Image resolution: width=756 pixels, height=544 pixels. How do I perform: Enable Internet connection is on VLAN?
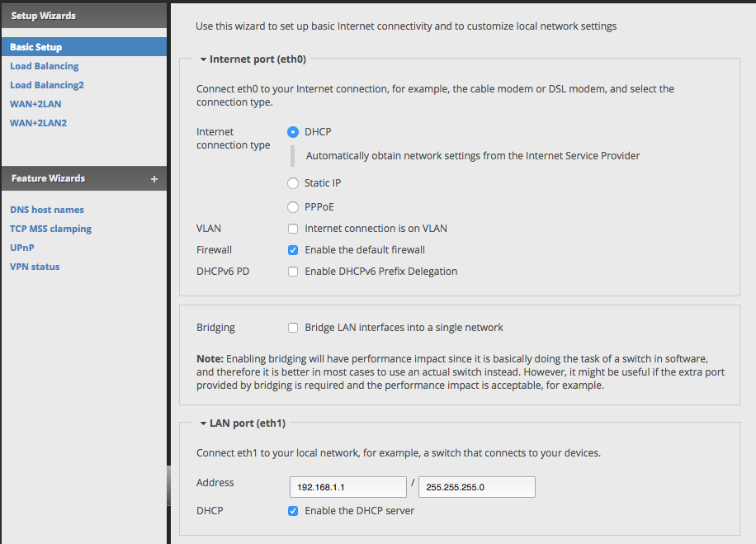pos(293,229)
